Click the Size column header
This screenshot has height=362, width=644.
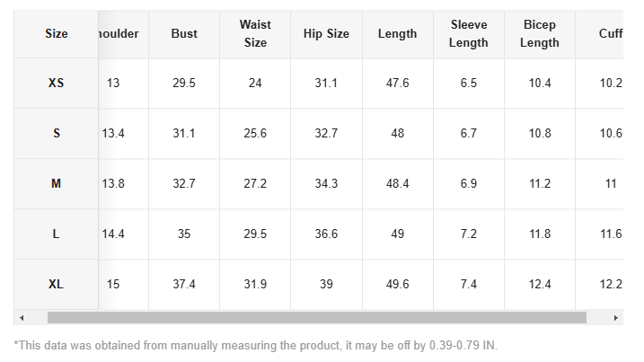pyautogui.click(x=56, y=34)
